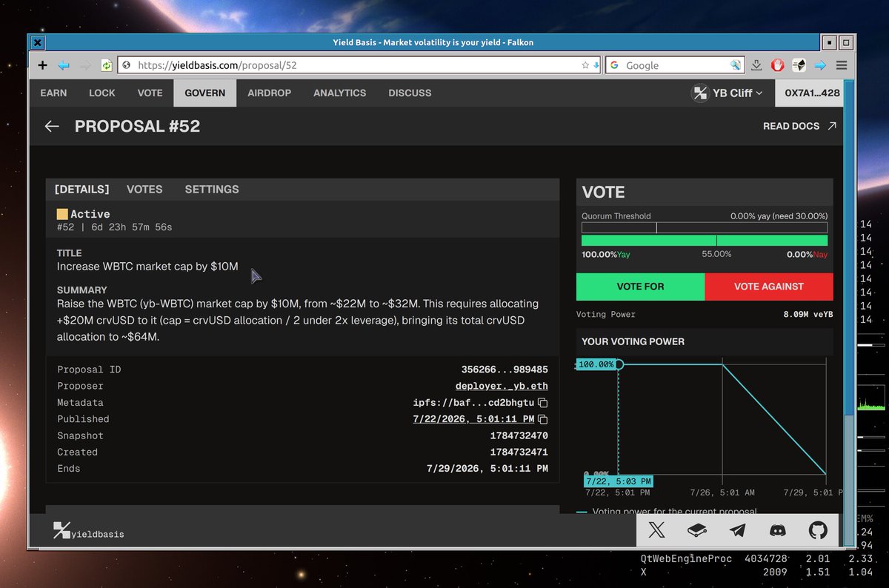This screenshot has width=889, height=588.
Task: Click the greyed-out forward arrow in toolbar
Action: pos(85,65)
